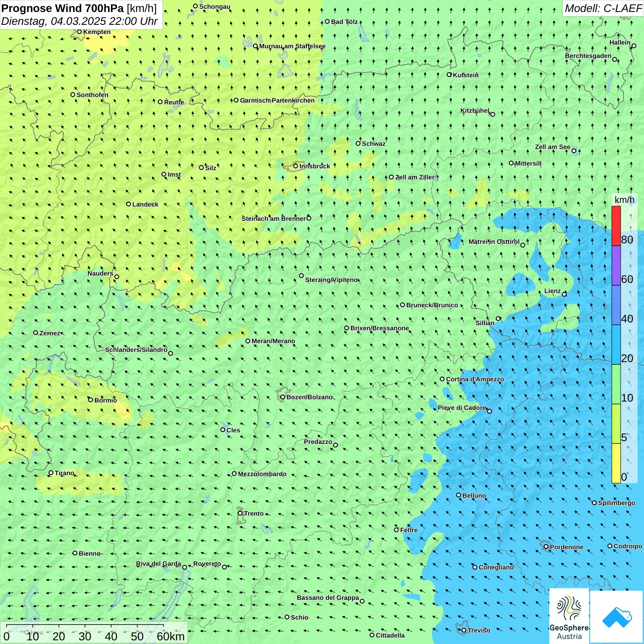Click the Predazzo city marker
Image resolution: width=644 pixels, height=644 pixels.
(x=335, y=445)
